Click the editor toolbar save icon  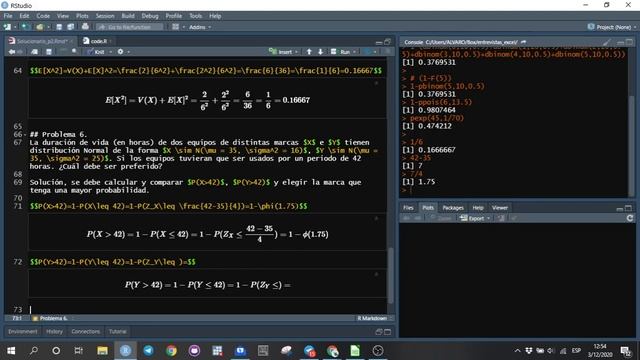tap(49, 52)
